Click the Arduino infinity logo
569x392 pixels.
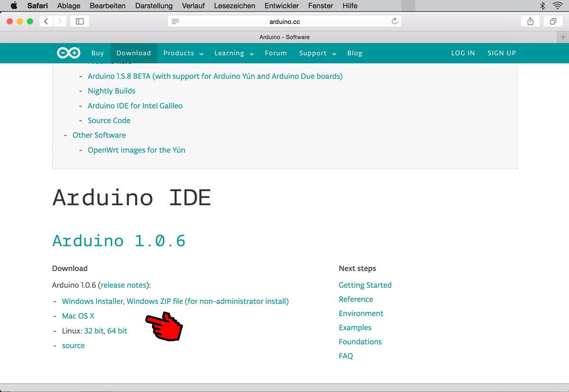click(69, 53)
